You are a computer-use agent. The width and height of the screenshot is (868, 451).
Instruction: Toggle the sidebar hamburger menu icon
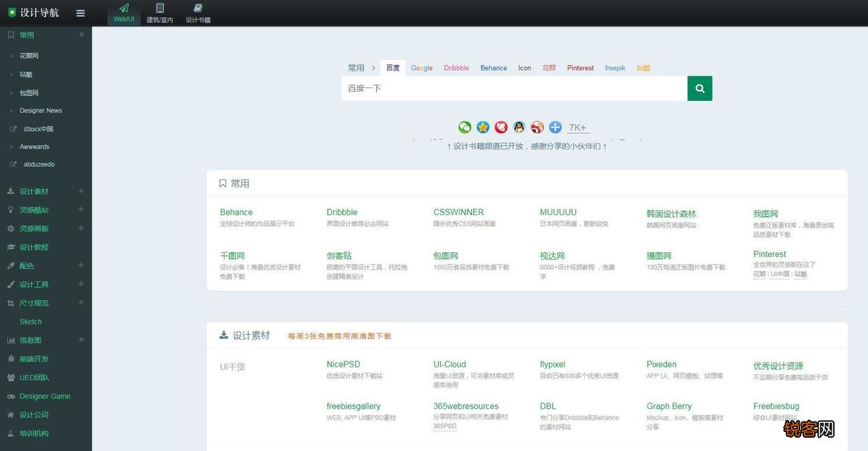(80, 13)
